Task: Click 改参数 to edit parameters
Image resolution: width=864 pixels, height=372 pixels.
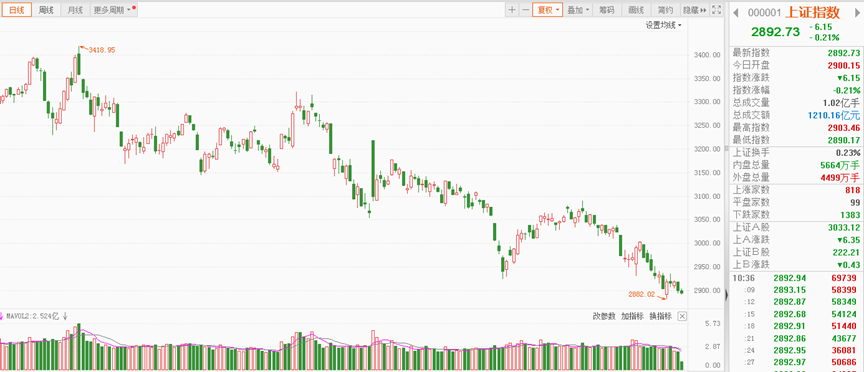Action: tap(603, 316)
